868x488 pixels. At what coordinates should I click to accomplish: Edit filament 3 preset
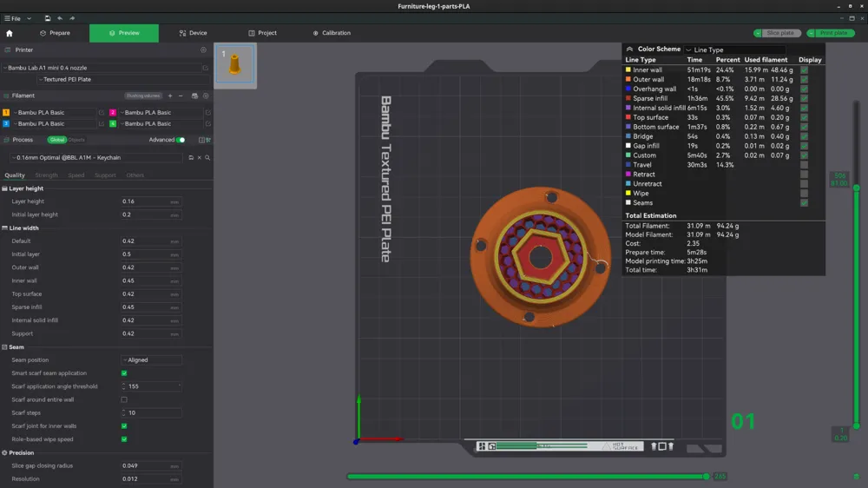coord(102,123)
